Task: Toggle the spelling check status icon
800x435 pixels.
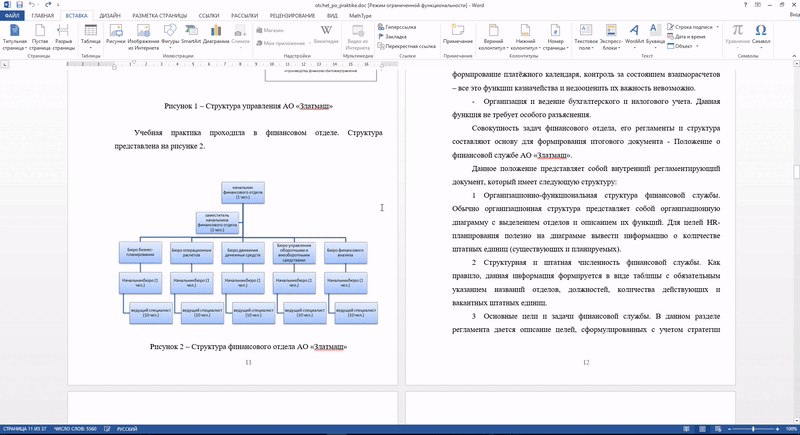Action: coord(107,429)
